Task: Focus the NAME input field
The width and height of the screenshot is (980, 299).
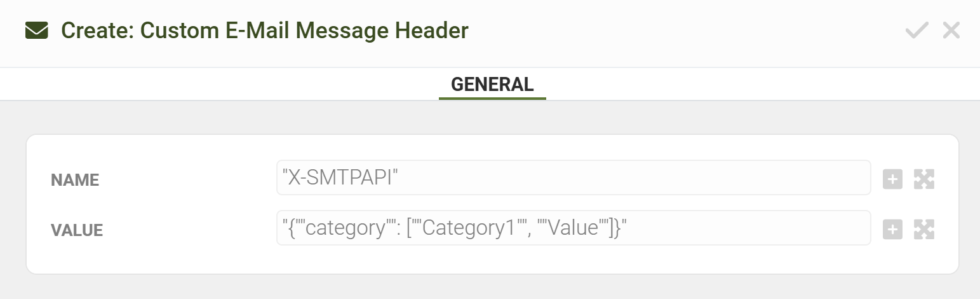Action: click(574, 177)
